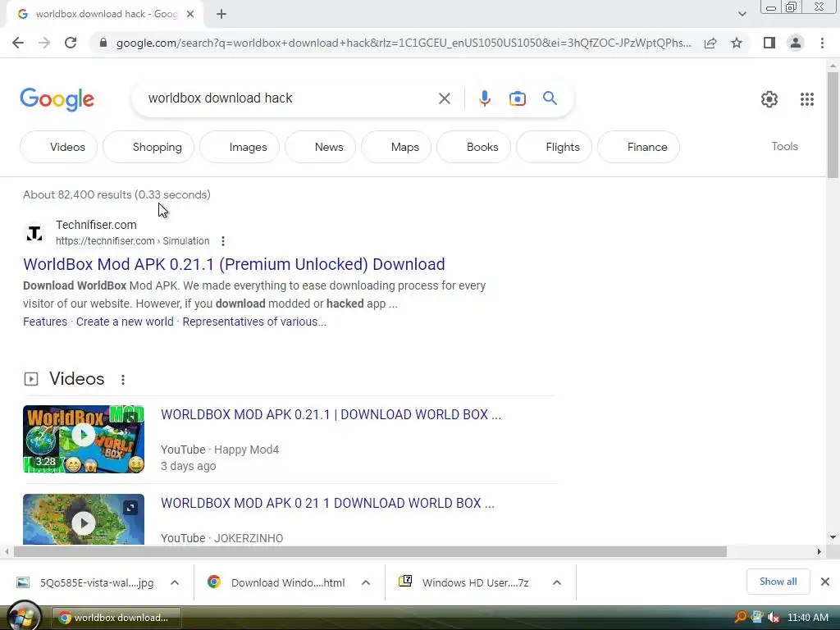The image size is (840, 630).
Task: Expand options for vista-wal jpg download
Action: click(x=175, y=582)
